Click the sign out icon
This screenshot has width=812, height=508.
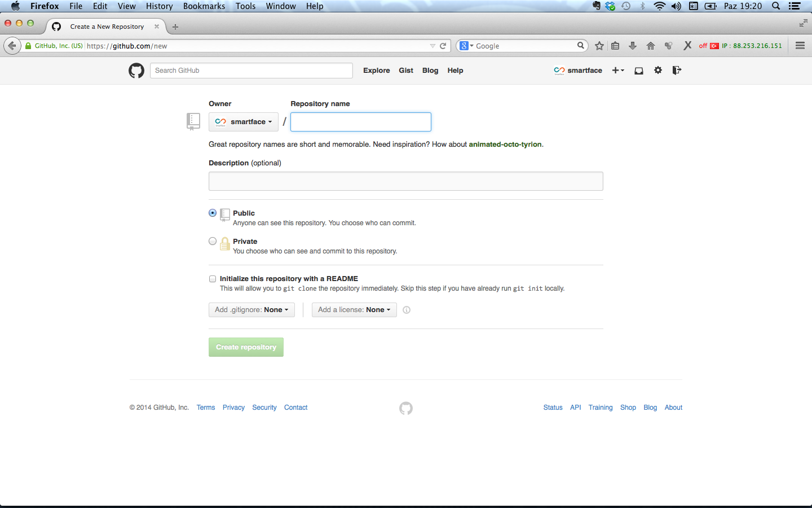677,71
